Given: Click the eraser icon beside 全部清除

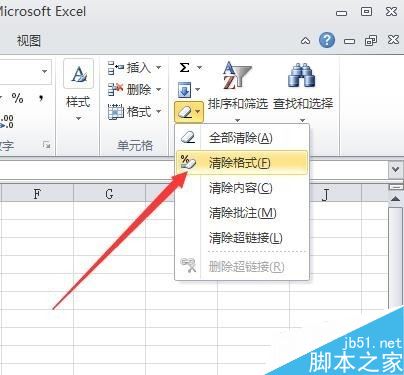Looking at the screenshot, I should (x=188, y=137).
